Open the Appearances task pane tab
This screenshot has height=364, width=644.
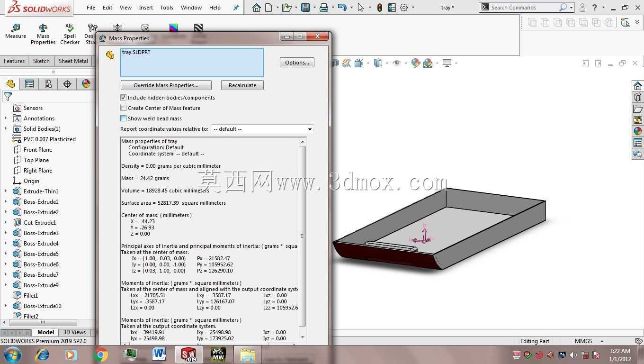tap(638, 131)
